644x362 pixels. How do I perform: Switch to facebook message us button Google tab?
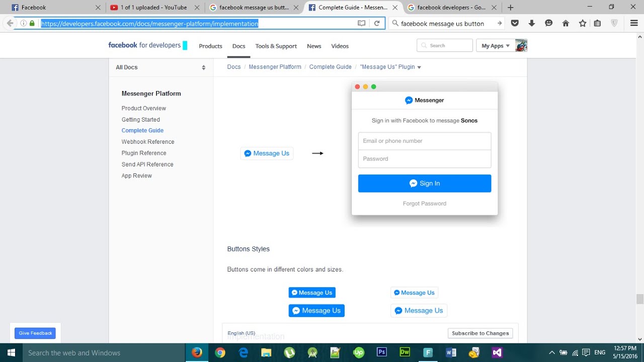click(x=255, y=8)
